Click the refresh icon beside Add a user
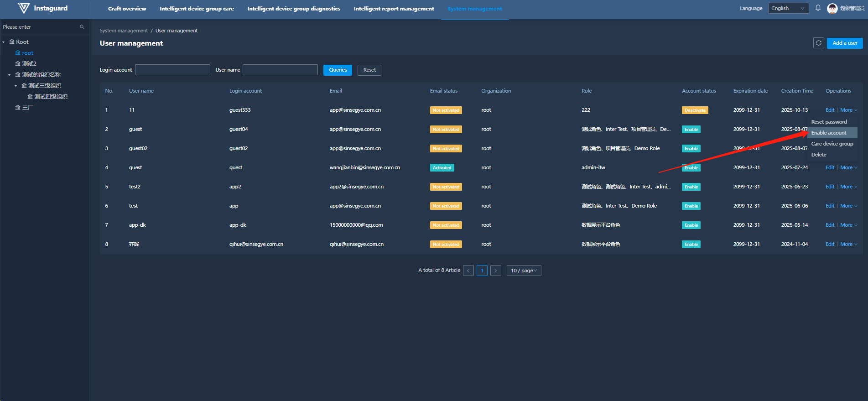 [x=818, y=43]
